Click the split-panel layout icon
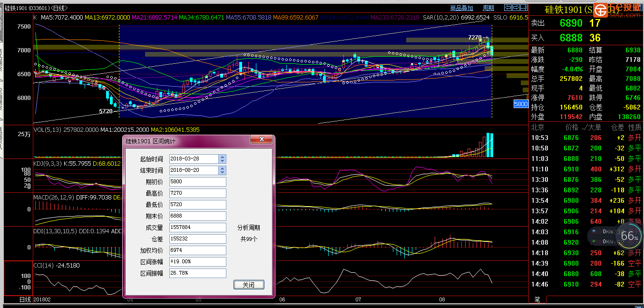This screenshot has width=644, height=308. click(523, 8)
